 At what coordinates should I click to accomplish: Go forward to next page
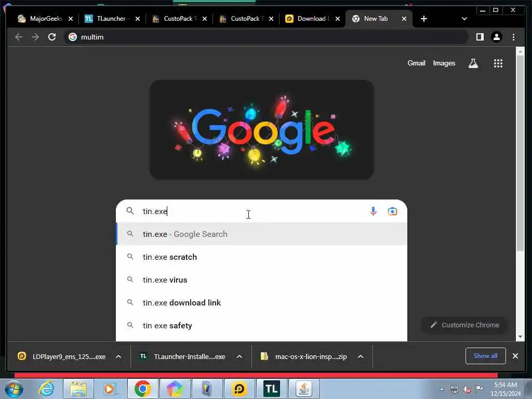pyautogui.click(x=35, y=37)
